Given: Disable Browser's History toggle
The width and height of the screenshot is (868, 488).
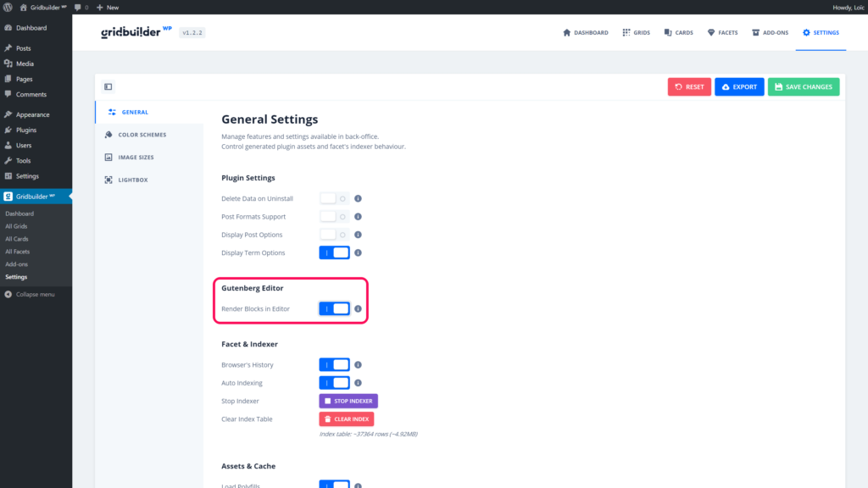Looking at the screenshot, I should (334, 364).
